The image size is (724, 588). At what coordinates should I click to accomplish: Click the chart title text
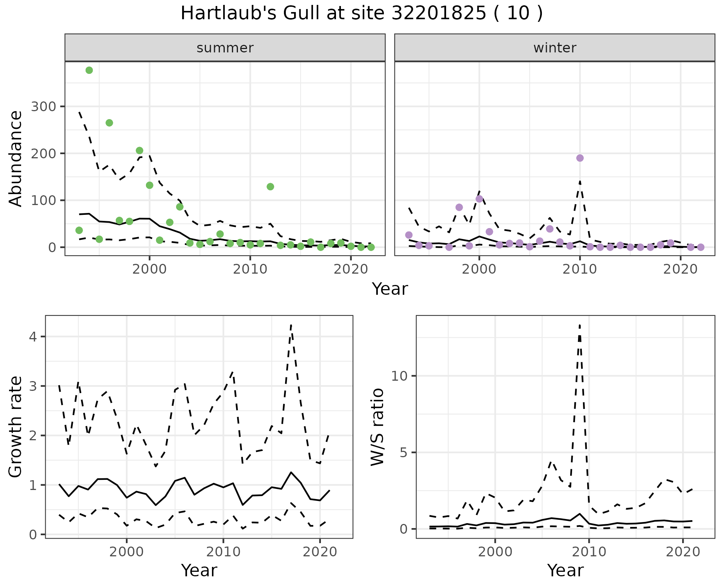[362, 14]
